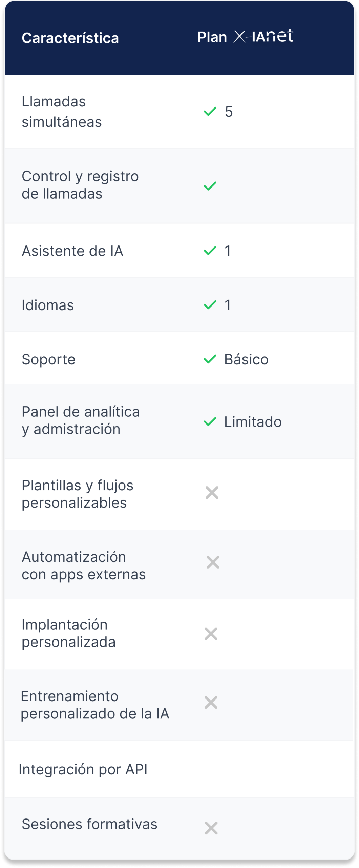359x868 pixels.
Task: Click the gray X for Entrenamiento personalizado
Action: click(x=211, y=703)
